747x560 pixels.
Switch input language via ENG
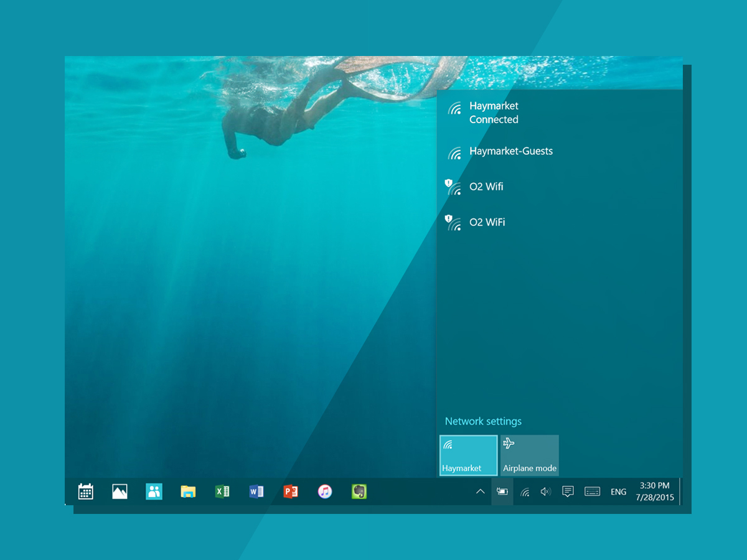click(x=618, y=492)
